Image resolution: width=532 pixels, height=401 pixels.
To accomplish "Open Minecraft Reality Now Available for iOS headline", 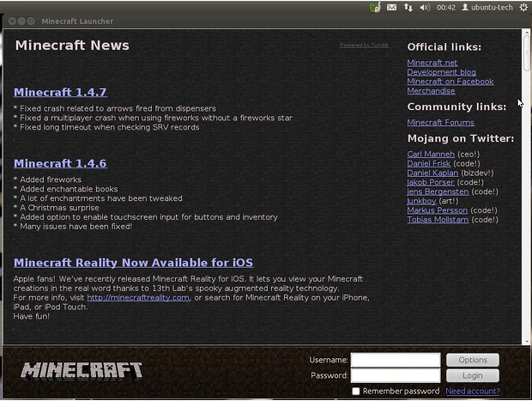I will pyautogui.click(x=134, y=263).
